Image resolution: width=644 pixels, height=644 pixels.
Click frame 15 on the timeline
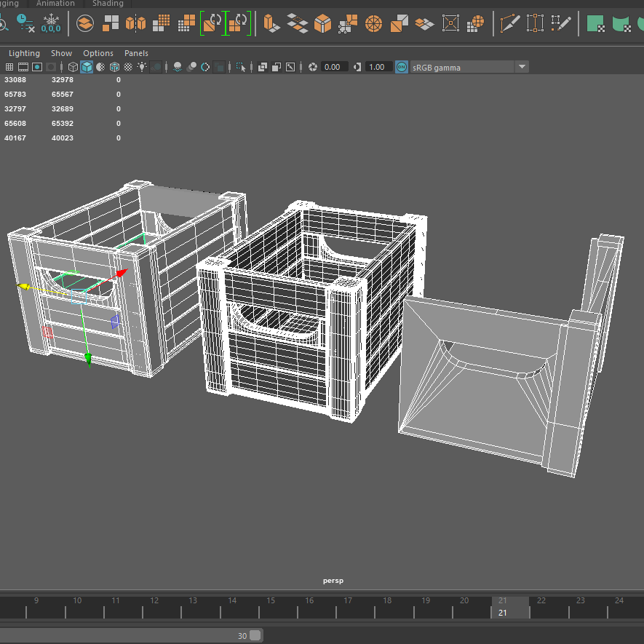click(271, 607)
